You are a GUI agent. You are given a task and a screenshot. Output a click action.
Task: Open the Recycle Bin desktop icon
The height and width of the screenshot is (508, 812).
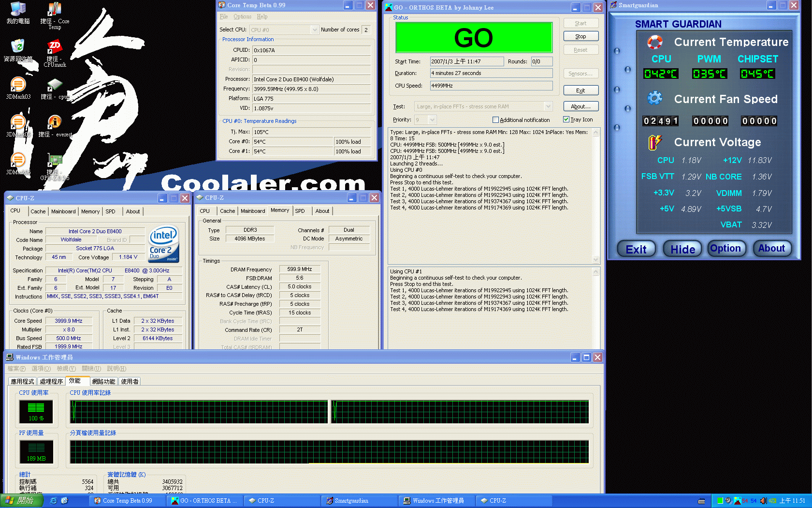pyautogui.click(x=18, y=50)
